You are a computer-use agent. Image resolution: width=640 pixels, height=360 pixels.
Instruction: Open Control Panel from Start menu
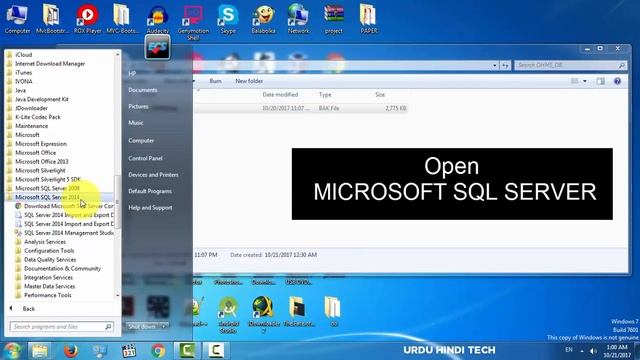point(145,158)
